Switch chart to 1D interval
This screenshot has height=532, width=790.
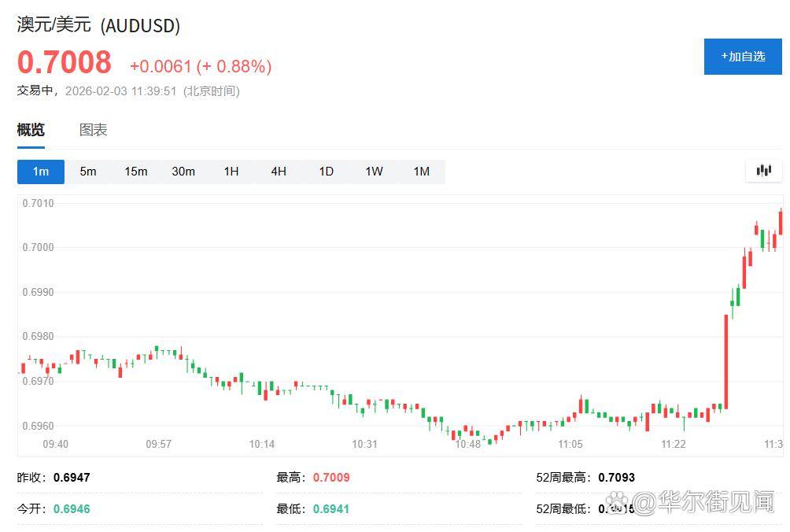click(326, 172)
